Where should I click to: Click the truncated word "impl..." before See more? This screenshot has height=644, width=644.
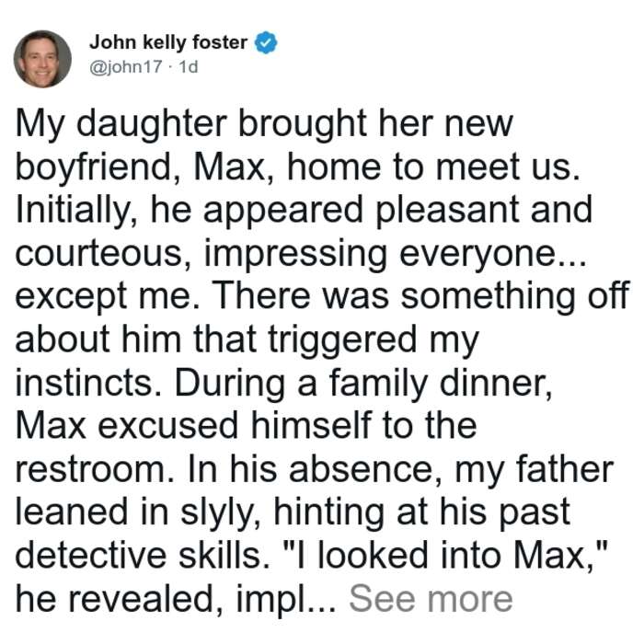click(286, 601)
